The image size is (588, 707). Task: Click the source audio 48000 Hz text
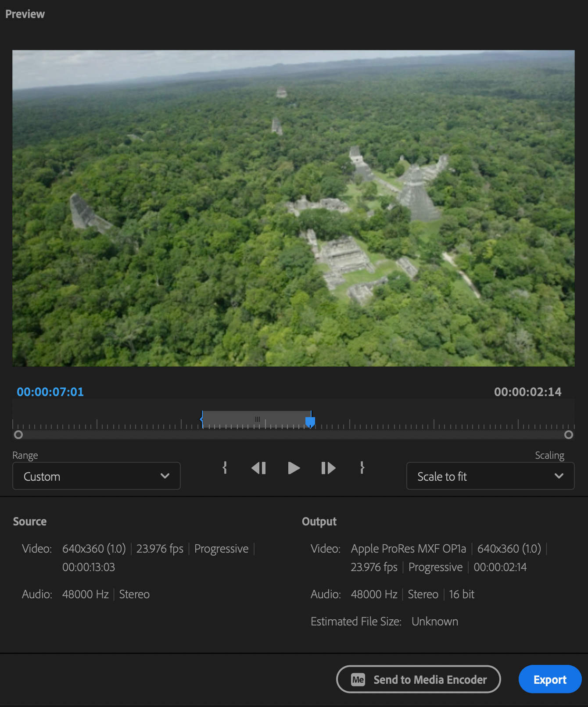click(x=86, y=594)
